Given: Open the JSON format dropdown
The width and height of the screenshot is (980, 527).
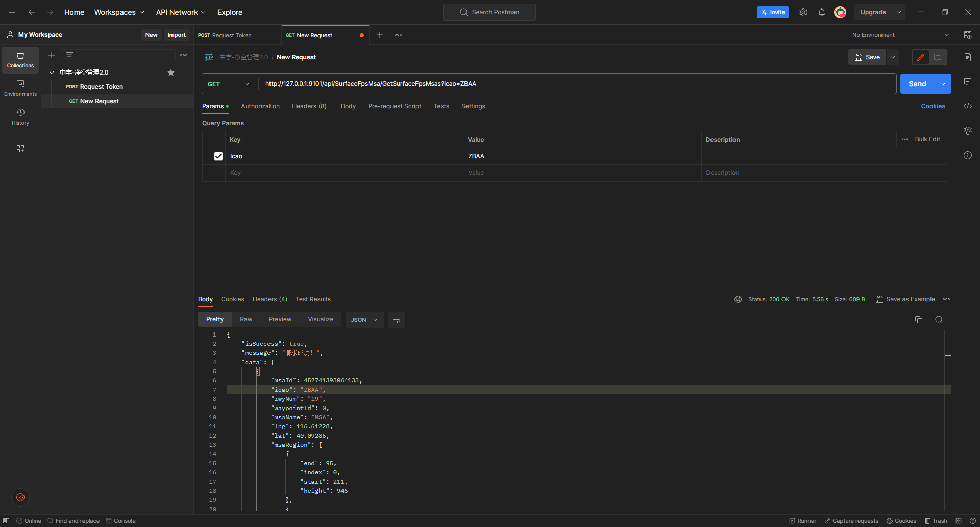Looking at the screenshot, I should [x=364, y=320].
